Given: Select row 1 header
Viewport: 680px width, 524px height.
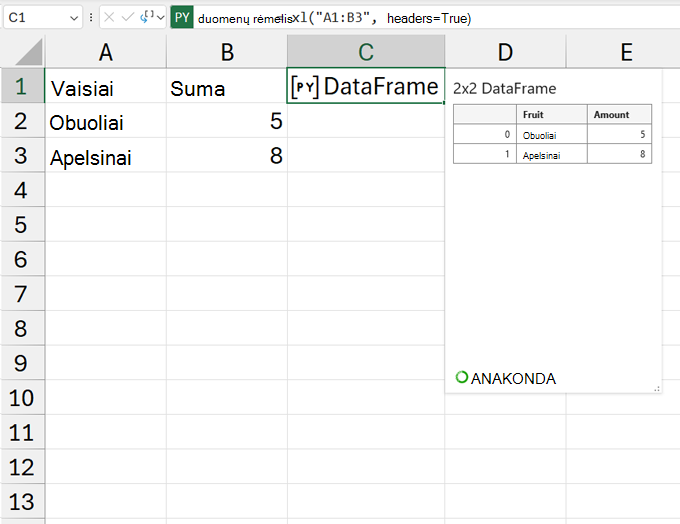Looking at the screenshot, I should point(23,86).
